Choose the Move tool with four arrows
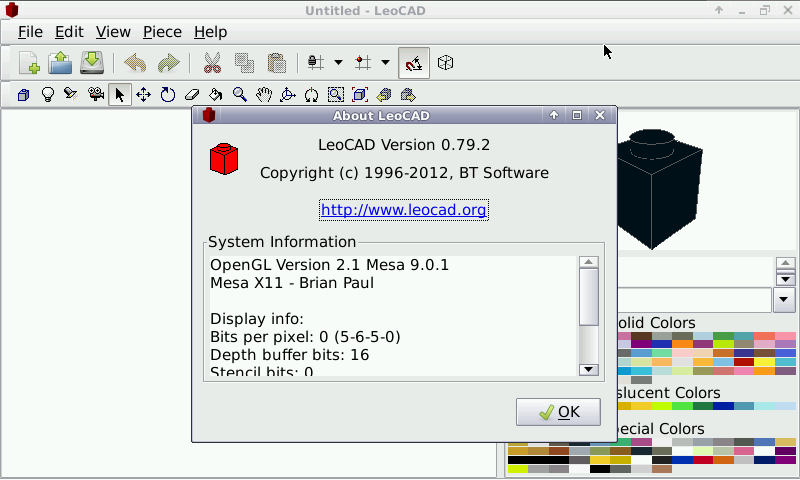The image size is (800, 480). (x=143, y=95)
